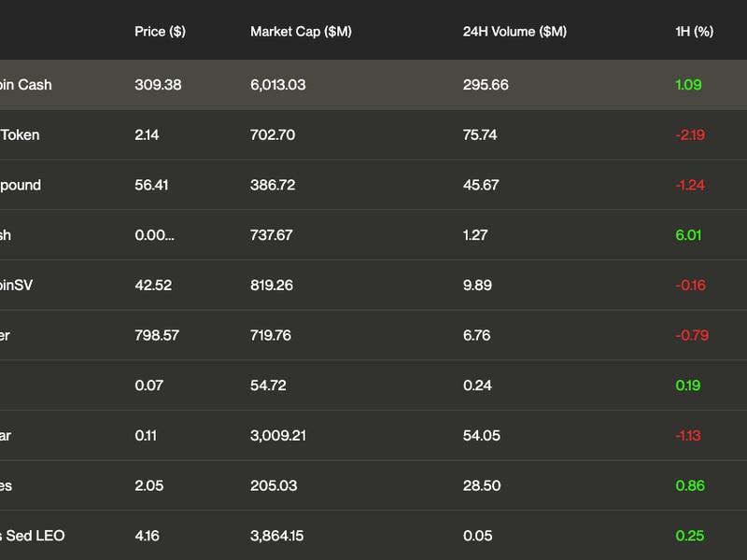
Task: Click the green 6.01 percent change
Action: coord(688,235)
